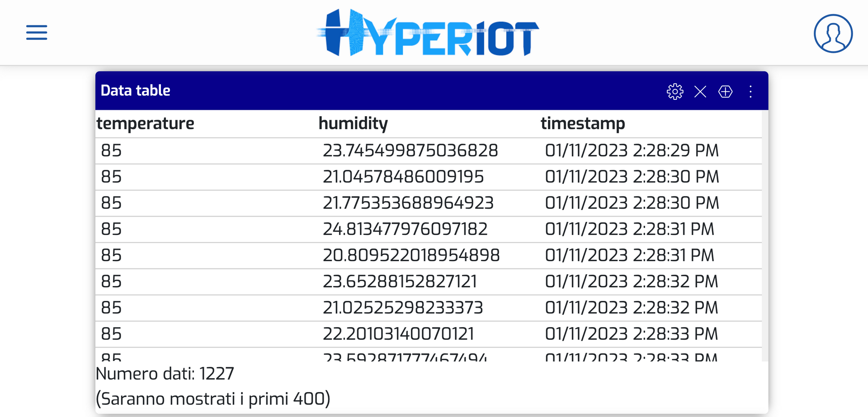Click humidity value 24.813477976097182

(405, 229)
